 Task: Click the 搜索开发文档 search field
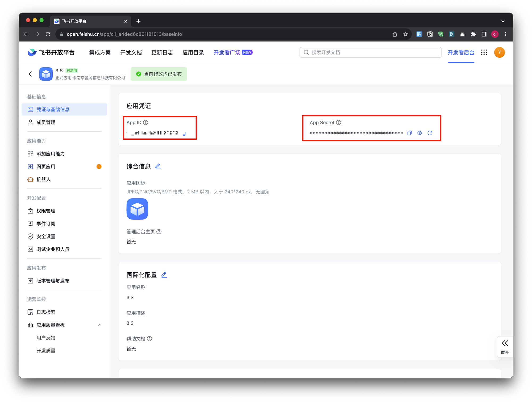[x=370, y=52]
